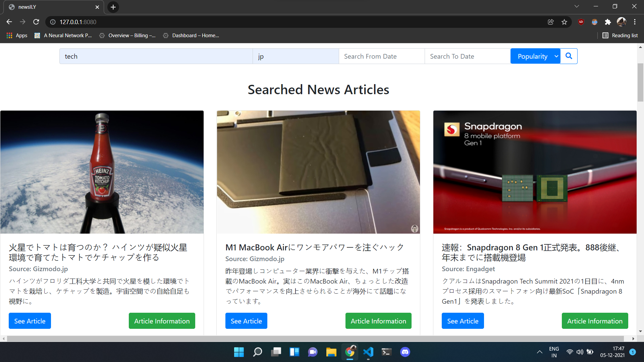The height and width of the screenshot is (362, 644).
Task: Open the browser extensions puzzle icon
Action: 608,22
